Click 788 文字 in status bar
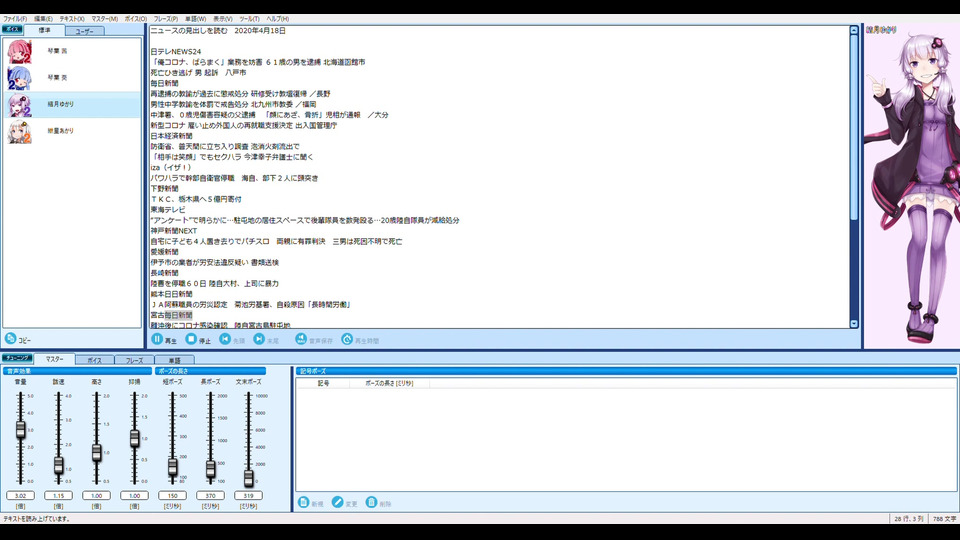This screenshot has width=960, height=540. (x=944, y=519)
